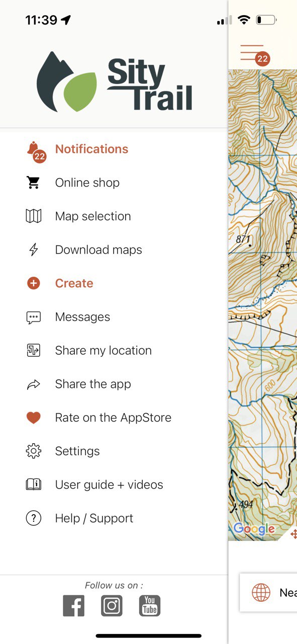The image size is (297, 644).
Task: Select the Notifications menu label
Action: click(92, 149)
